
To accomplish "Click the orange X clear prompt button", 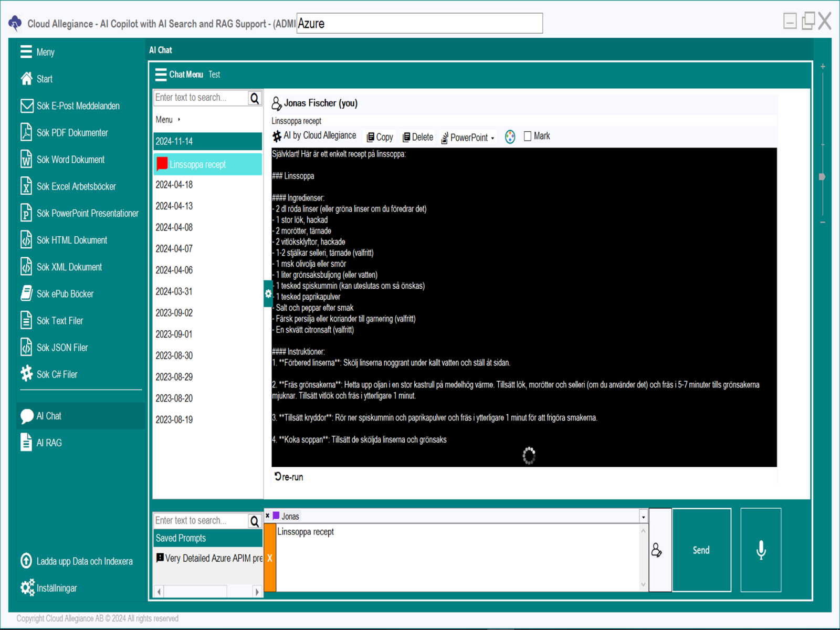I will [x=270, y=558].
